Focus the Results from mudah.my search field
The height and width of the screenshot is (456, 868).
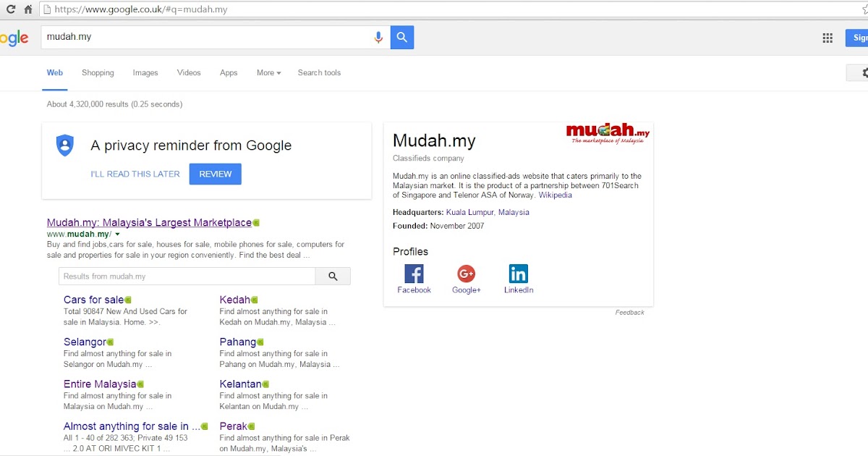[x=187, y=276]
